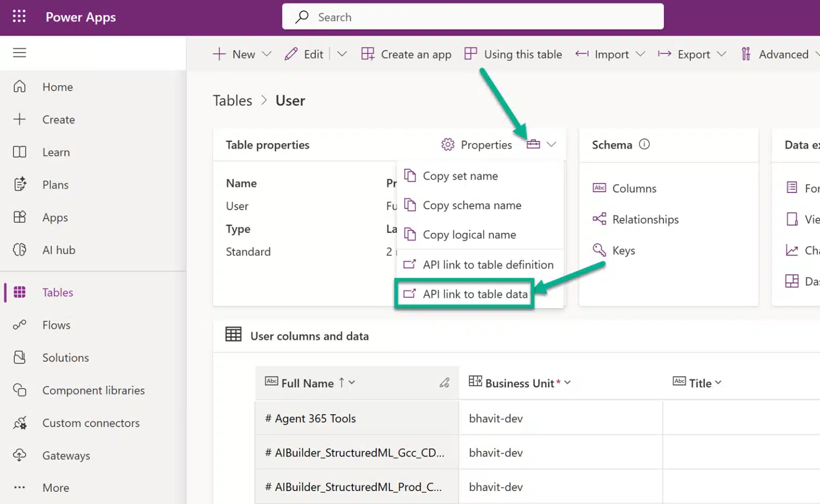Open Flows from the left navigation icon

coord(19,325)
